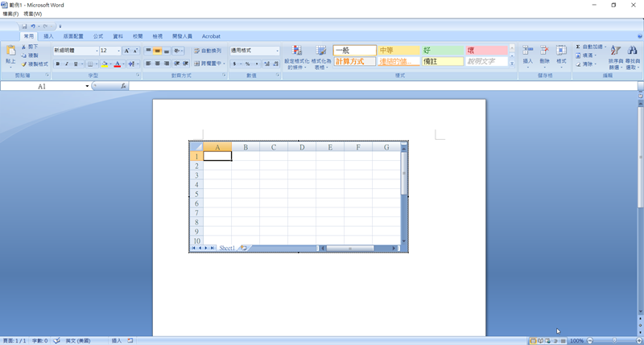Open the Merge & Center (跨欄置中) dropdown arrow

pos(224,64)
